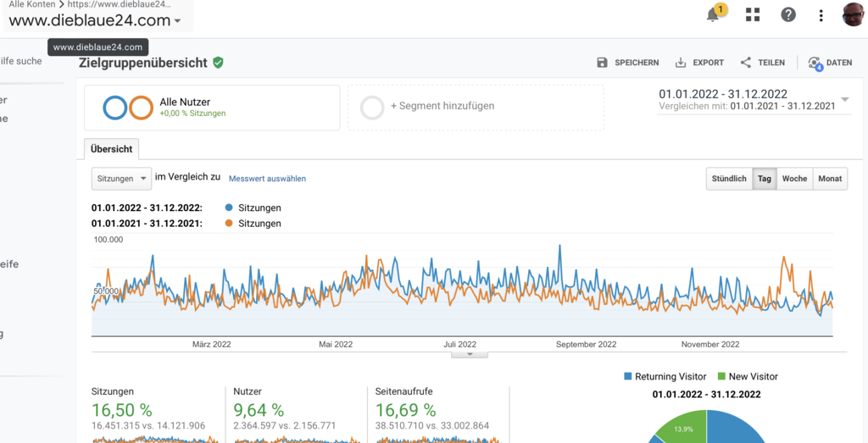868x443 pixels.
Task: Click the Messwert auswählen link
Action: point(267,179)
